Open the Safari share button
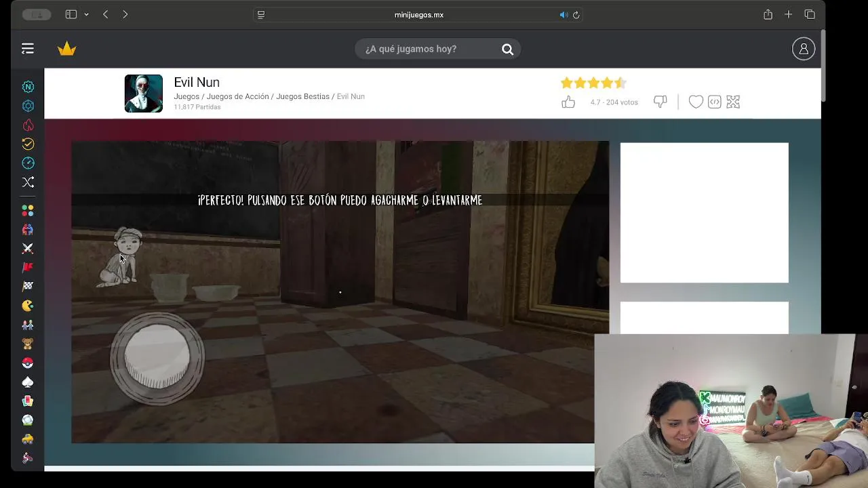The height and width of the screenshot is (488, 868). pos(768,14)
